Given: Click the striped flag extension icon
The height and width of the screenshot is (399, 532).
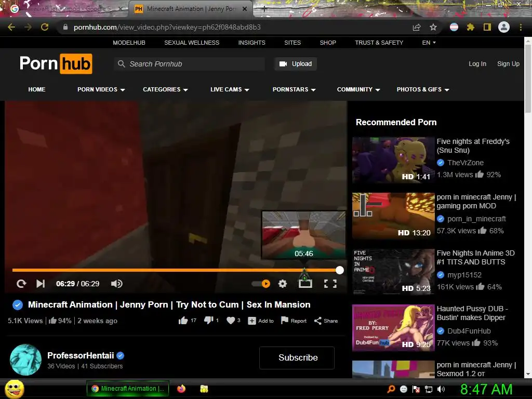Looking at the screenshot, I should click(x=454, y=27).
